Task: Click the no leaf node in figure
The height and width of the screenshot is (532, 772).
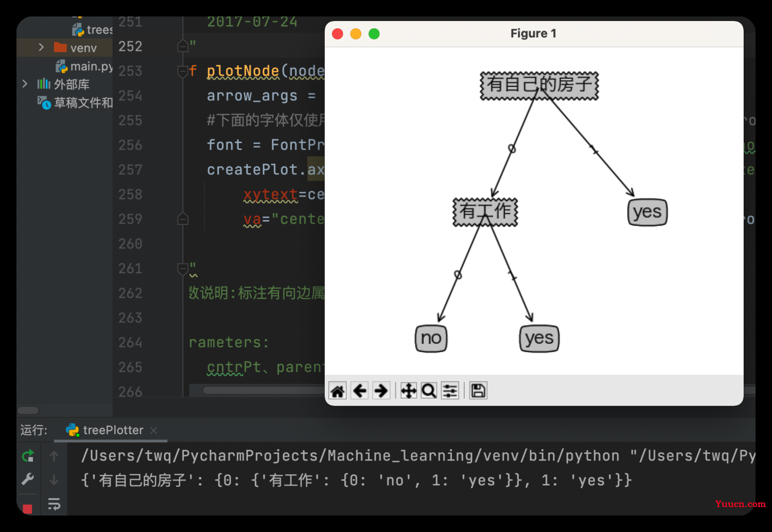Action: click(x=431, y=338)
